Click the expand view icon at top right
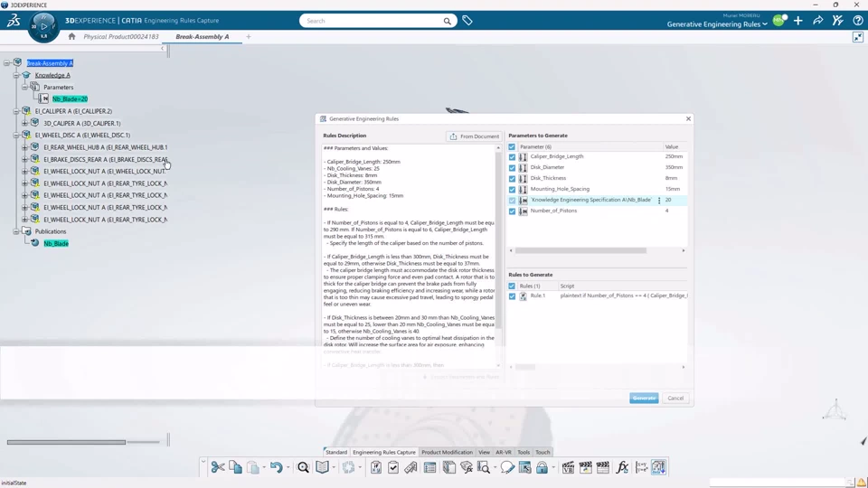This screenshot has width=868, height=488. pyautogui.click(x=858, y=37)
